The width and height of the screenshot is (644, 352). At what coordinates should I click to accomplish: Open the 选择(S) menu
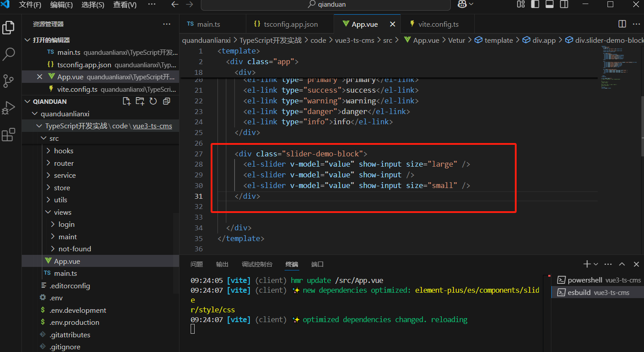coord(93,5)
